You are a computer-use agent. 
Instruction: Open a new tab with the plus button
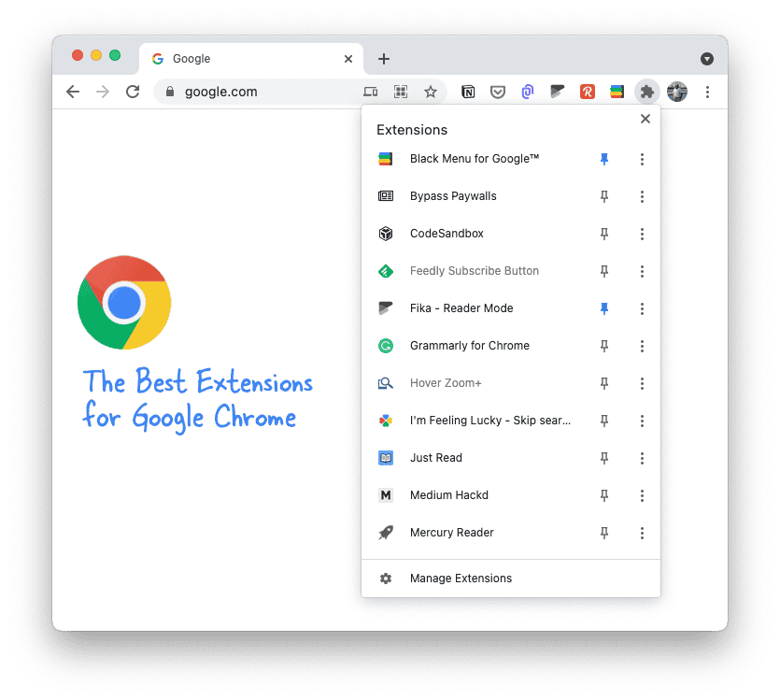(384, 59)
